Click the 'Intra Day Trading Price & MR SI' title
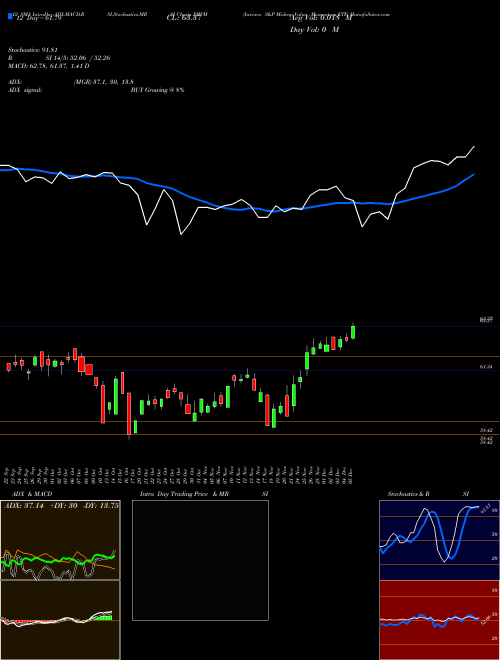500x660 pixels. [x=204, y=494]
